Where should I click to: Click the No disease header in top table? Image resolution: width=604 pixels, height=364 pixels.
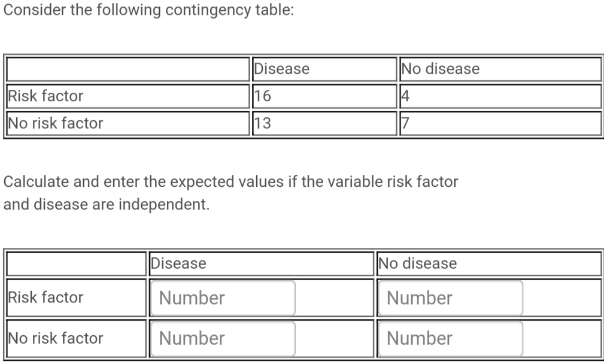440,69
